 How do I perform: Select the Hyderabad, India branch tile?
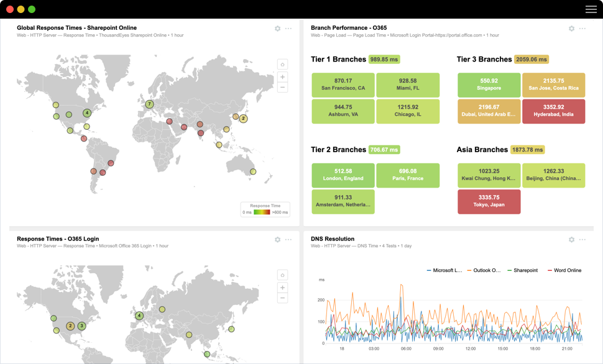[553, 111]
